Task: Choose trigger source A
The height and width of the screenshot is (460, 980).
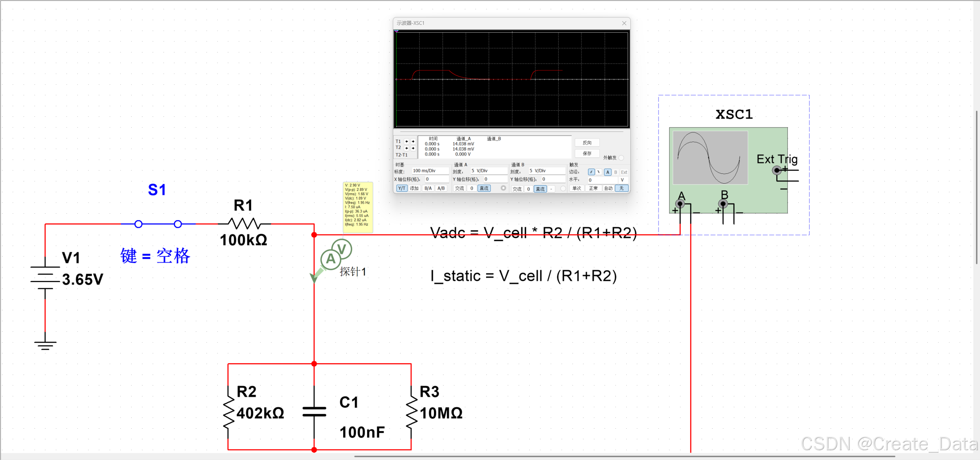Action: tap(608, 172)
